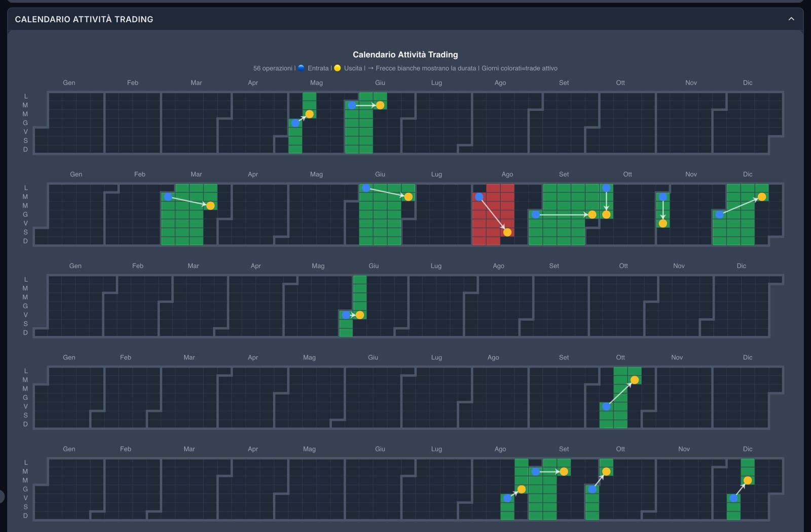
Task: Click the blue entry marker in the bottom calendar's August
Action: [x=507, y=498]
